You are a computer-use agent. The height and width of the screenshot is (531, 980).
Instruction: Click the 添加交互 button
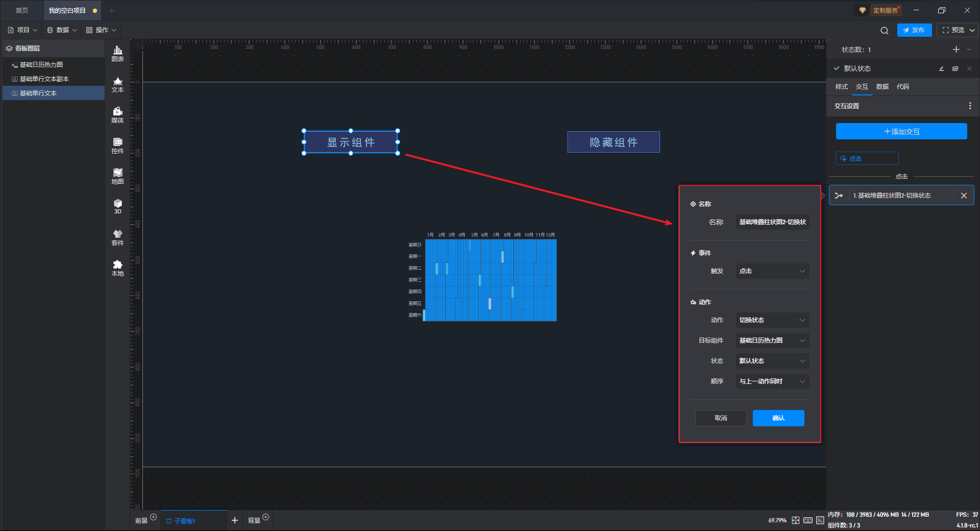point(901,131)
